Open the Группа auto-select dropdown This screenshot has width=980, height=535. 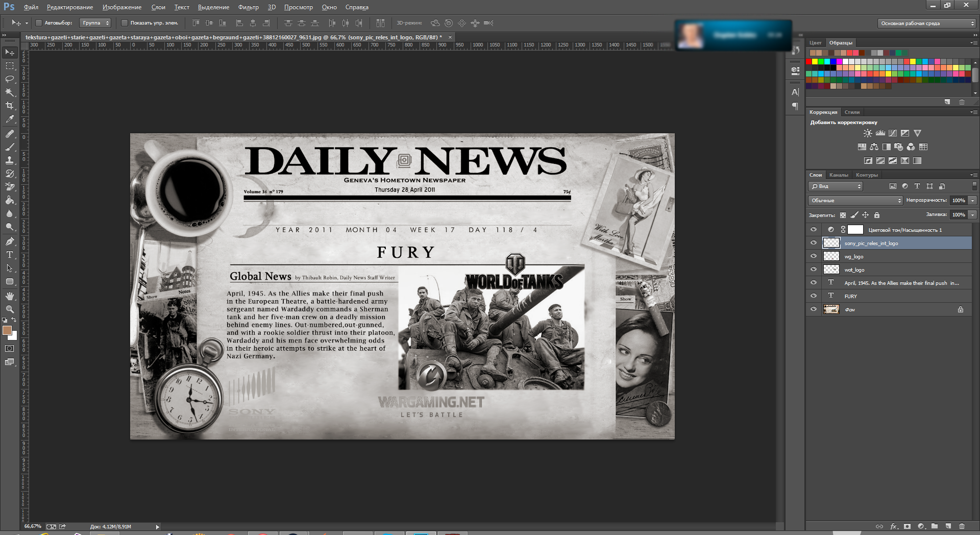coord(95,23)
